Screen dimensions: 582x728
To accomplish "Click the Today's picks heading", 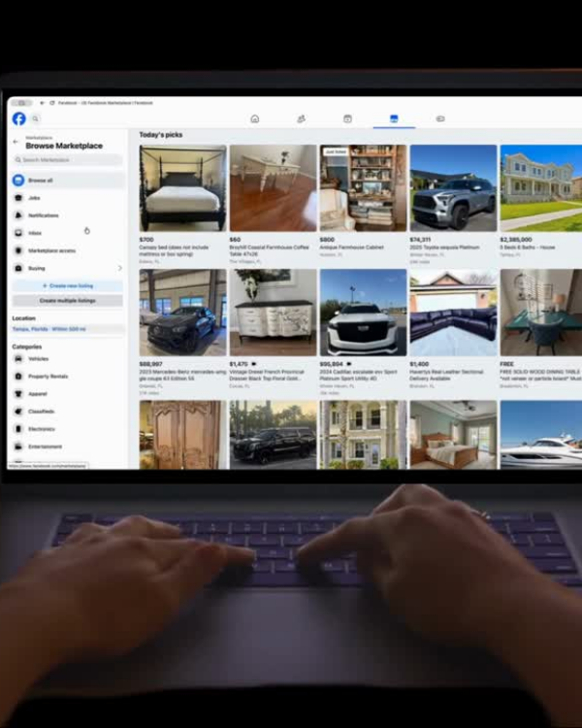I will pos(161,135).
